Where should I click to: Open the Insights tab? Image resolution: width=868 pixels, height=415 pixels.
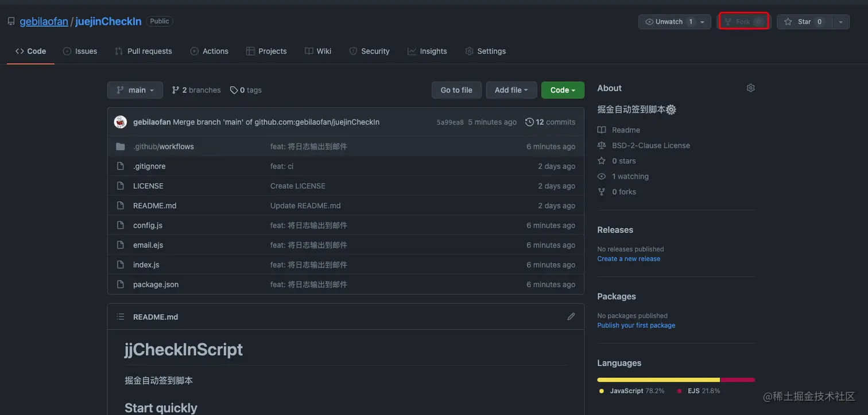pyautogui.click(x=427, y=51)
